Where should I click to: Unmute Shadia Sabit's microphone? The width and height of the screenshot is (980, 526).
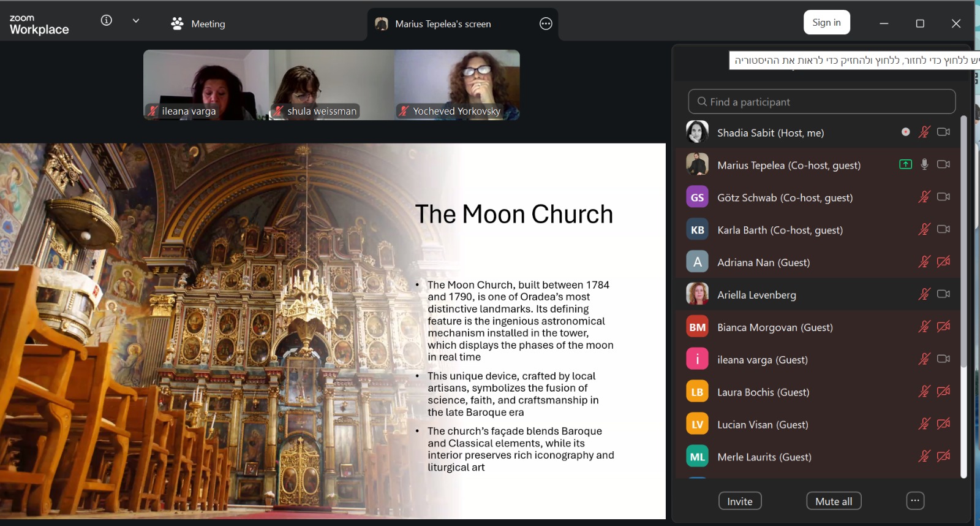[924, 132]
